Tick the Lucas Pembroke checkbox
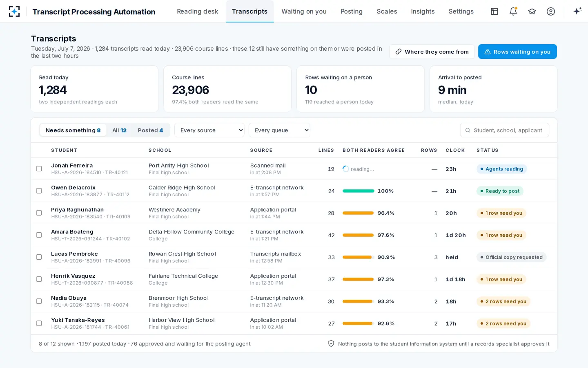Image resolution: width=588 pixels, height=368 pixels. point(39,257)
